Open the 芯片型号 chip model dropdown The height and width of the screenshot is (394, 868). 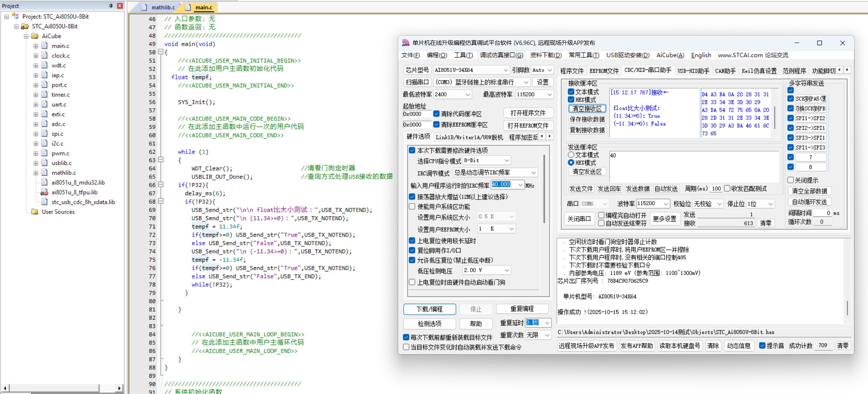(505, 70)
